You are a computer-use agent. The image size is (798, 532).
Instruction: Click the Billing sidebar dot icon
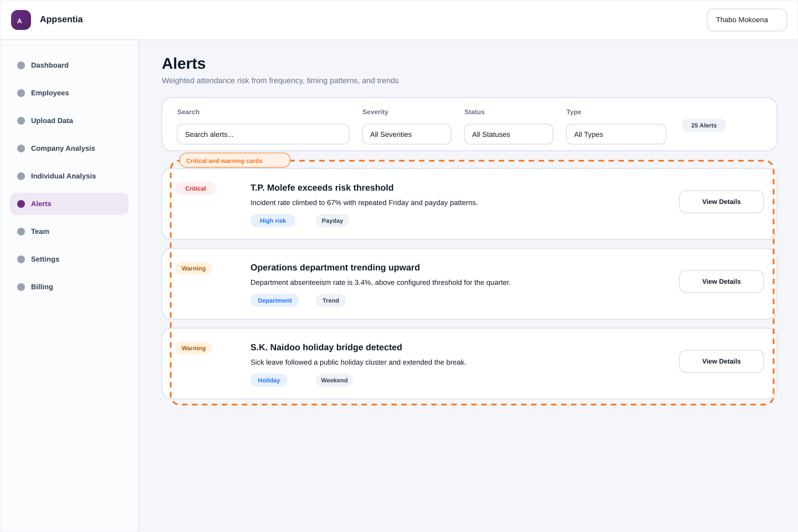21,287
